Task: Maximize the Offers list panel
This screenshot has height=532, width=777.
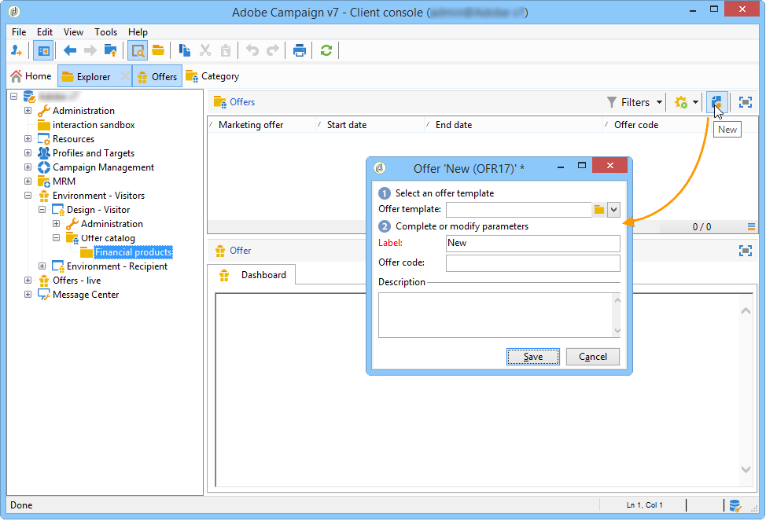Action: (746, 102)
